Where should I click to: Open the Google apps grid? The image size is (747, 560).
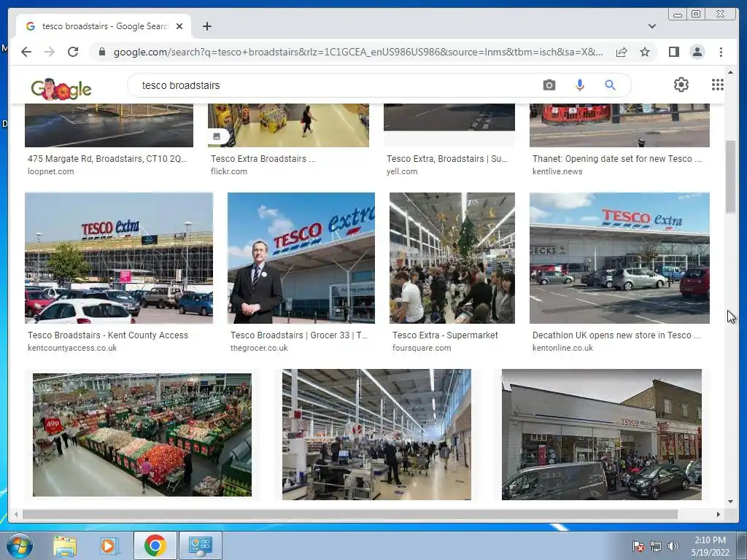718,85
